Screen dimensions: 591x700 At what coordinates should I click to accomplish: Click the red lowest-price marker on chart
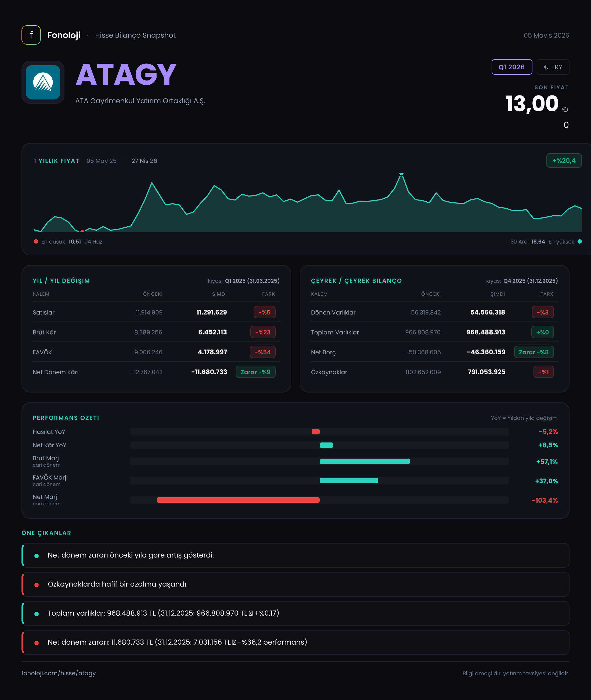(x=82, y=231)
